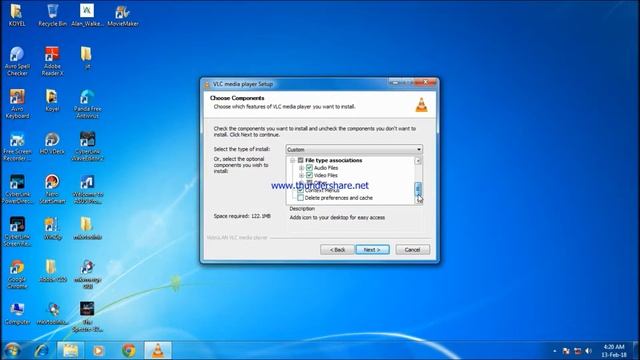Expand the Audio Files tree node
640x360 pixels.
click(301, 168)
